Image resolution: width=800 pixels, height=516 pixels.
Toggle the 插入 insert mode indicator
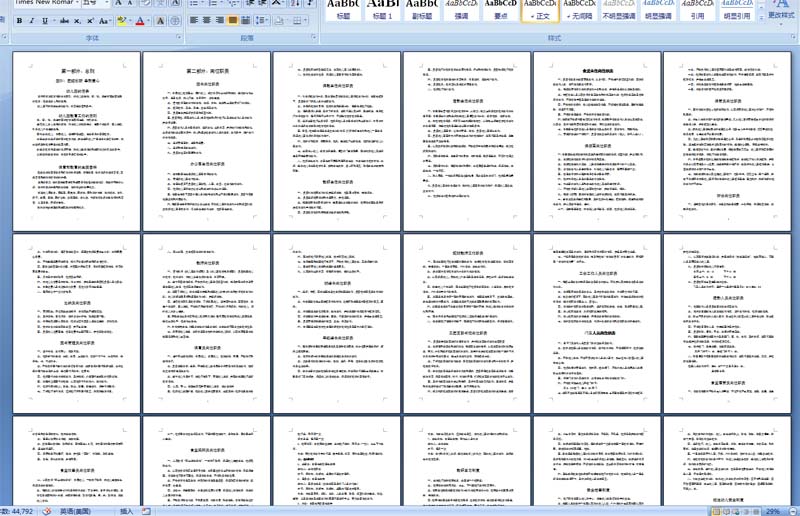coord(127,511)
